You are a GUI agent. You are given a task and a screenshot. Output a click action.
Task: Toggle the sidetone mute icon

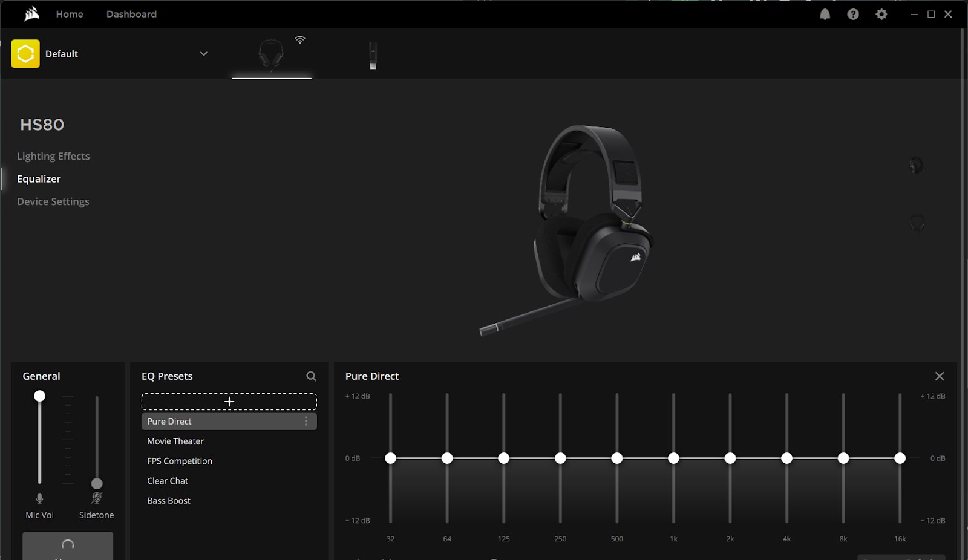click(97, 498)
